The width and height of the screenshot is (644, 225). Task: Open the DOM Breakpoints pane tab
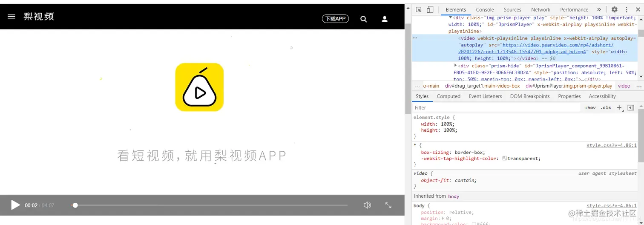[530, 96]
